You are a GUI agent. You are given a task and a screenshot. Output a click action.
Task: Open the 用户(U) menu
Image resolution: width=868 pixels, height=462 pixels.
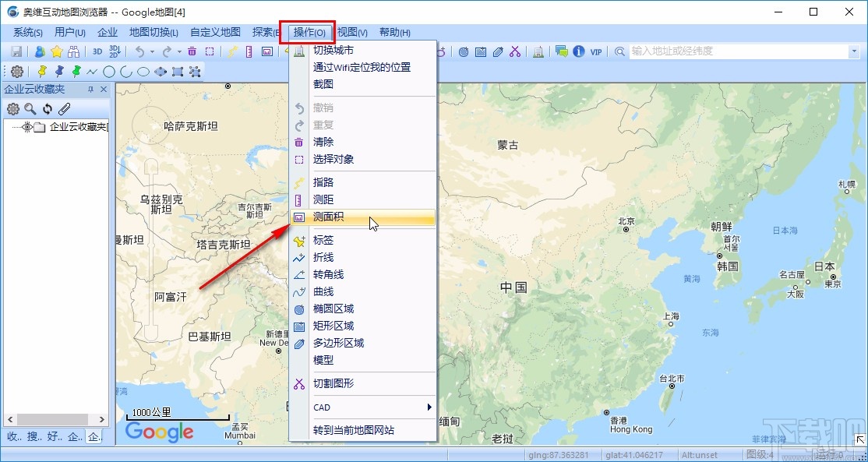click(70, 33)
